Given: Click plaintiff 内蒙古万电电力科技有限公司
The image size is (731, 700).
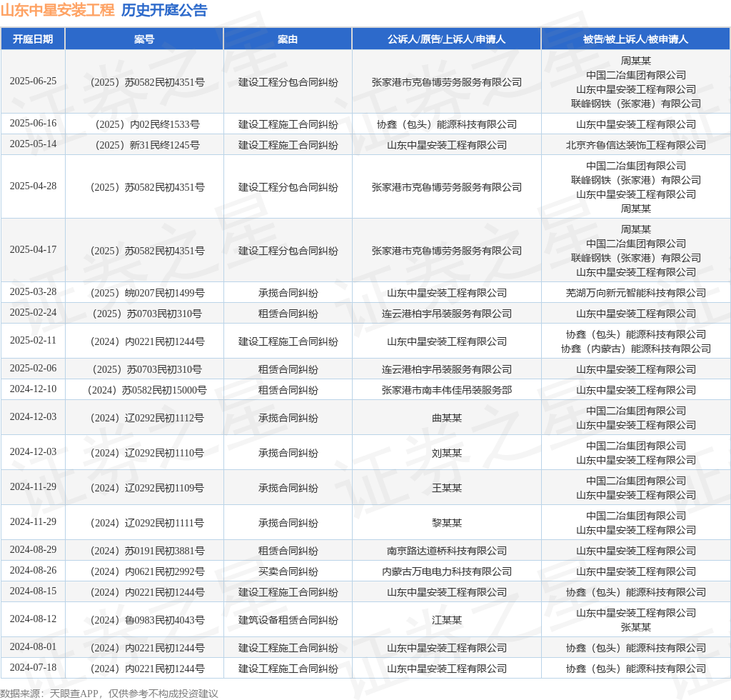Looking at the screenshot, I should click(447, 571).
